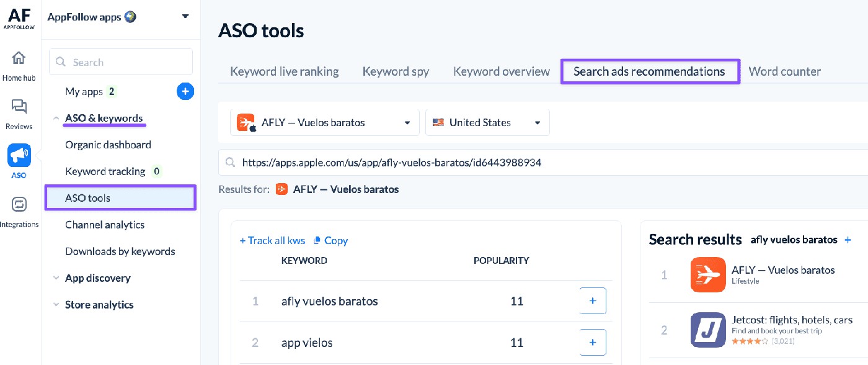The height and width of the screenshot is (365, 868).
Task: Click KEYWORD column header
Action: click(304, 261)
